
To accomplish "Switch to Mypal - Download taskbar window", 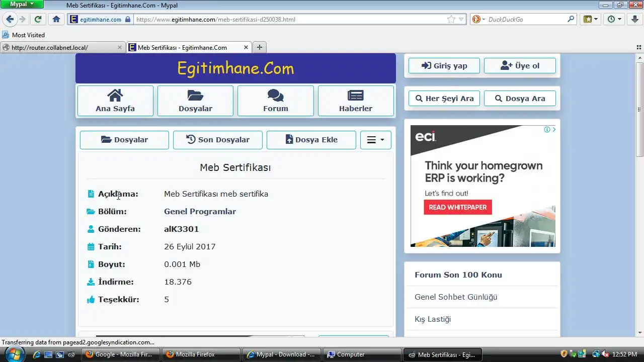I will [x=281, y=354].
